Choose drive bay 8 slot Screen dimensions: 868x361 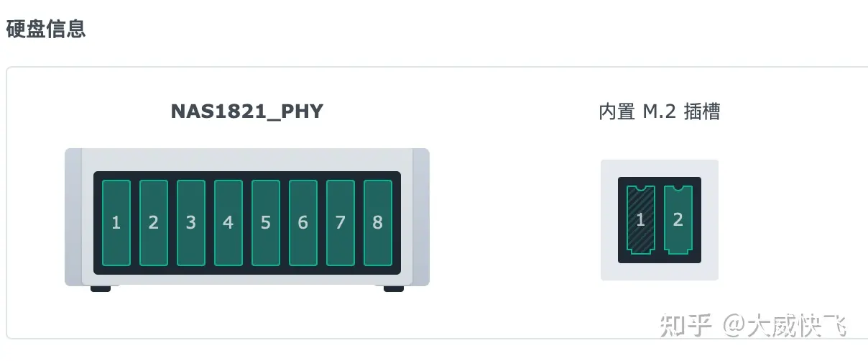pos(378,222)
